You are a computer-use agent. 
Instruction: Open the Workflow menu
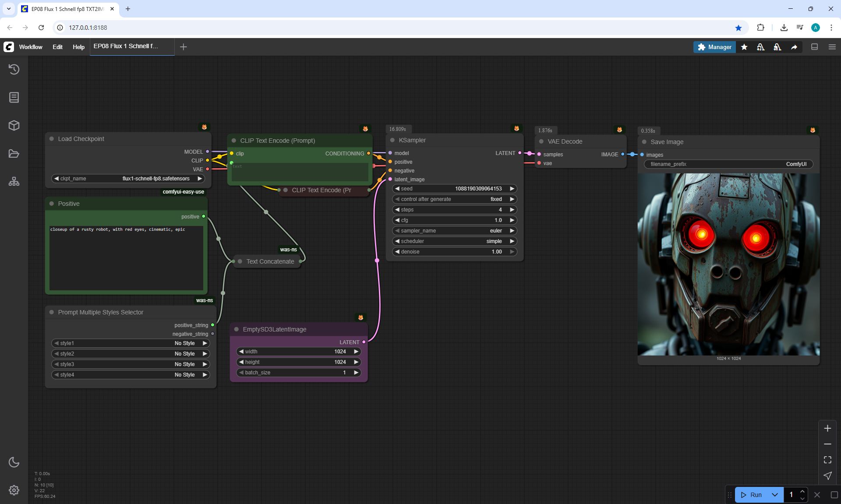(31, 47)
